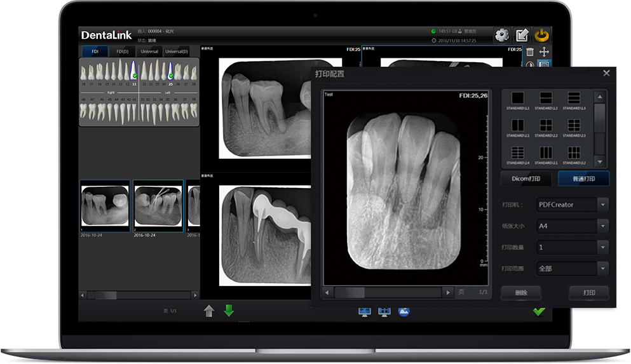The image size is (631, 364).
Task: Click the blue-highlighted frame tool icon
Action: (x=544, y=64)
